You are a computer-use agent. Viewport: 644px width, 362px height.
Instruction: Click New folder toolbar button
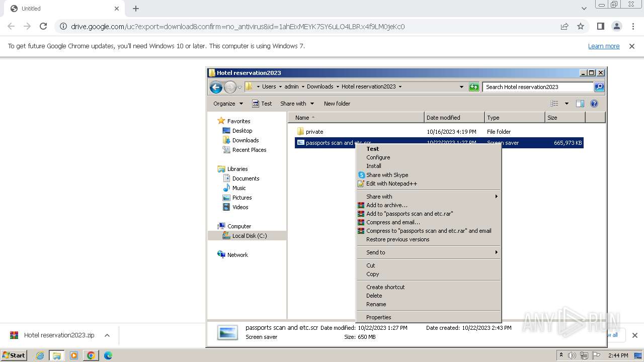point(337,104)
